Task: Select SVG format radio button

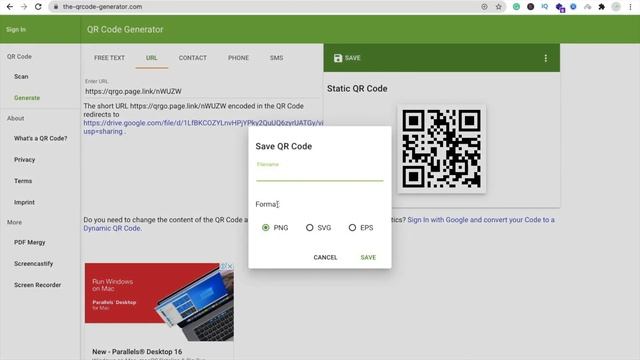Action: (x=309, y=227)
